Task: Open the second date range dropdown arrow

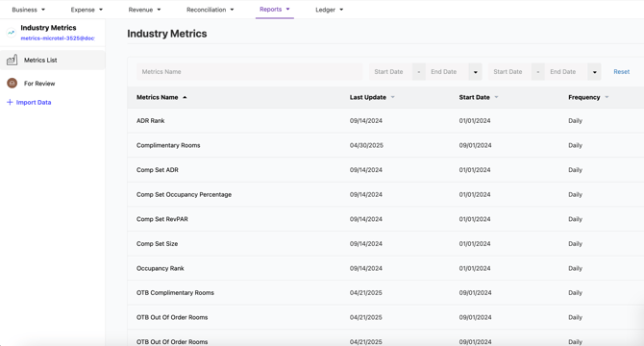Action: tap(594, 72)
